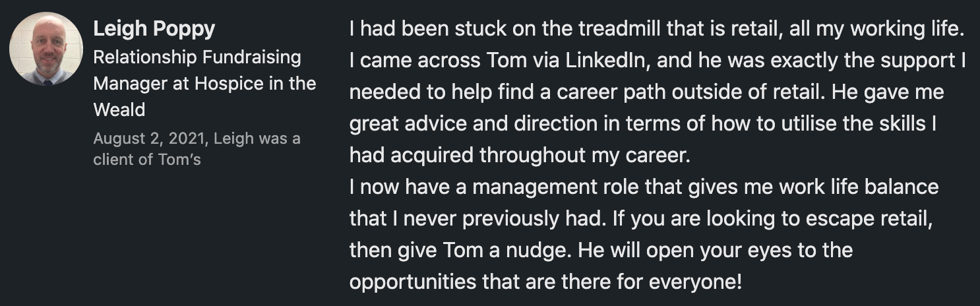Click the line starting "needed to help find"
The height and width of the screenshot is (306, 980).
[646, 92]
